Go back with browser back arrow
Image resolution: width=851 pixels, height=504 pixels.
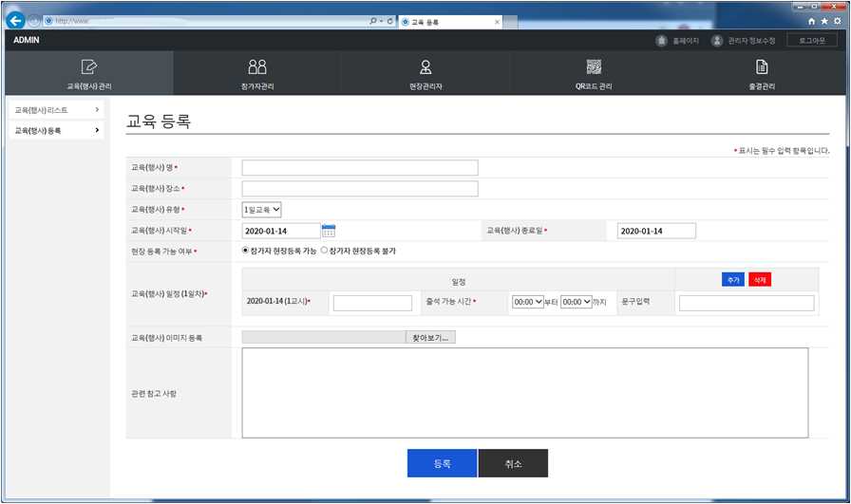(15, 21)
